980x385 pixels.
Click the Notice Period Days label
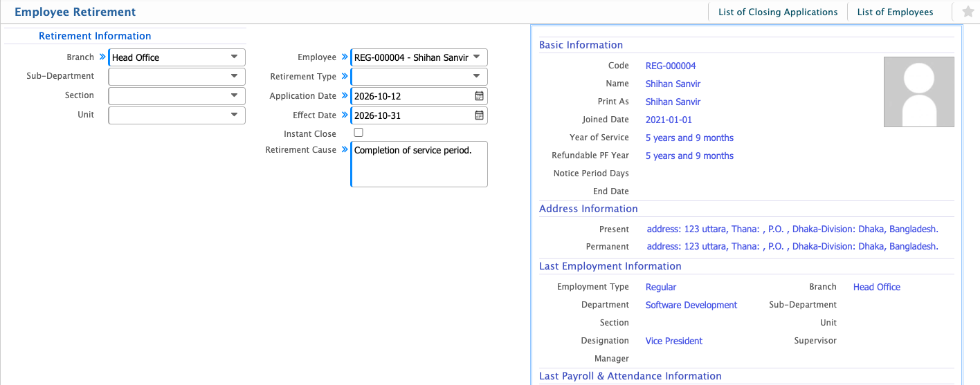(x=591, y=173)
